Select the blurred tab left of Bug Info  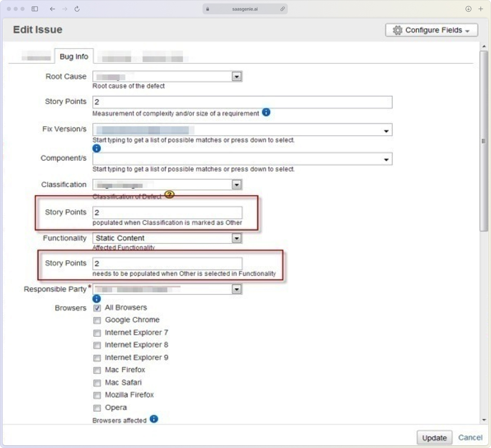point(36,57)
